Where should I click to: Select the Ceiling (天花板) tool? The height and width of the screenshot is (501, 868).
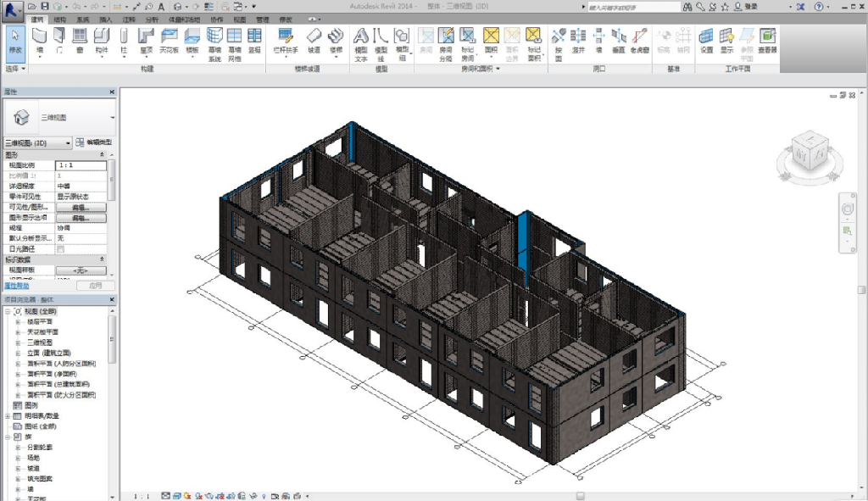click(x=169, y=41)
